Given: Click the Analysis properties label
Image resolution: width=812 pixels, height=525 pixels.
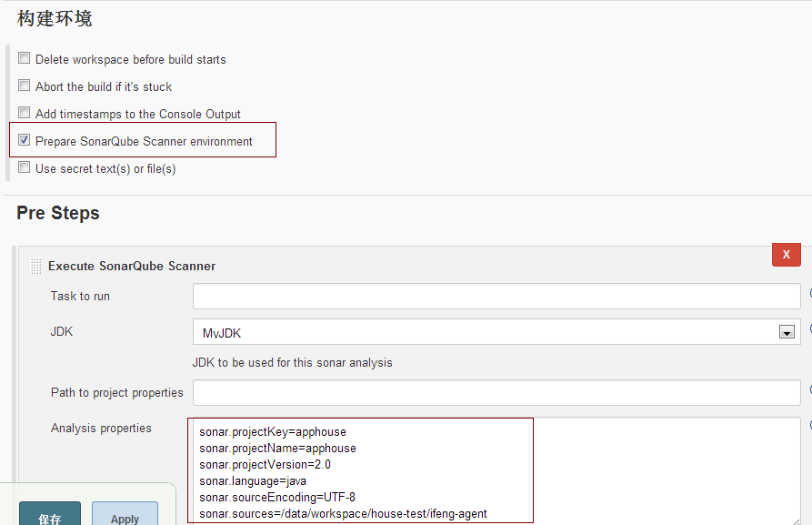Looking at the screenshot, I should click(x=101, y=428).
